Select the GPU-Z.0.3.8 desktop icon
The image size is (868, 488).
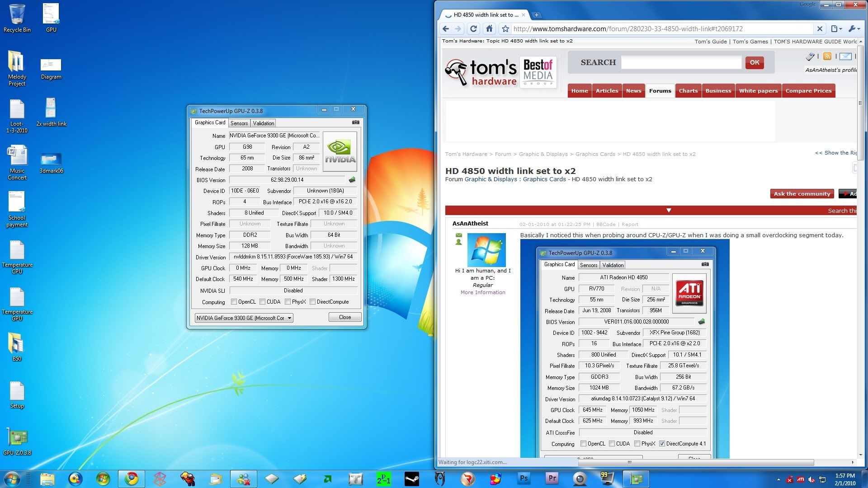coord(17,441)
